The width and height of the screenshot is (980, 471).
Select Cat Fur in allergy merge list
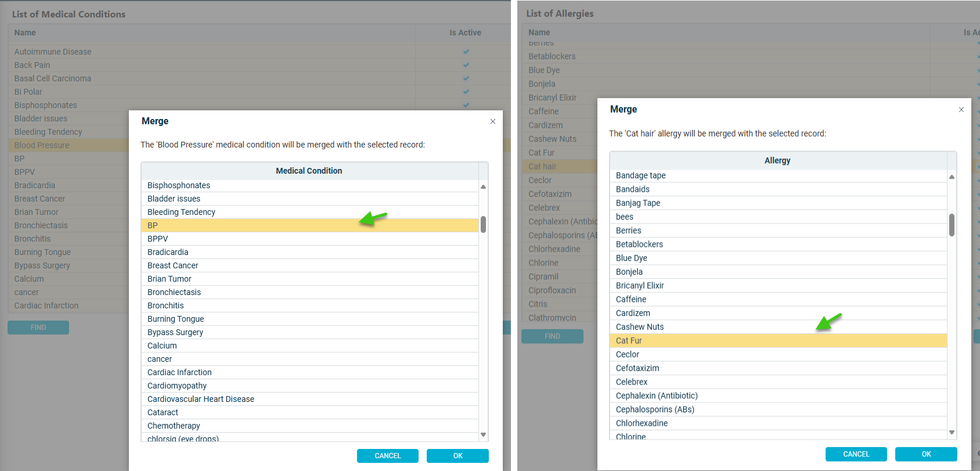[x=779, y=341]
